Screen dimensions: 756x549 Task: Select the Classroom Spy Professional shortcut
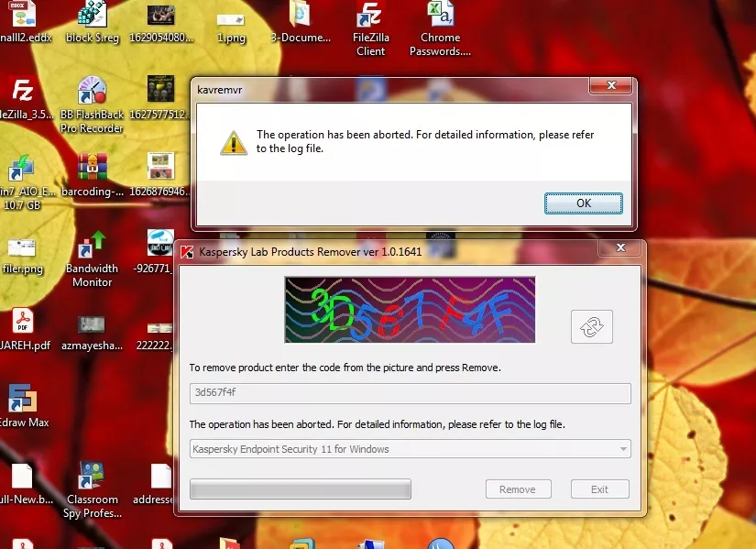(x=92, y=490)
